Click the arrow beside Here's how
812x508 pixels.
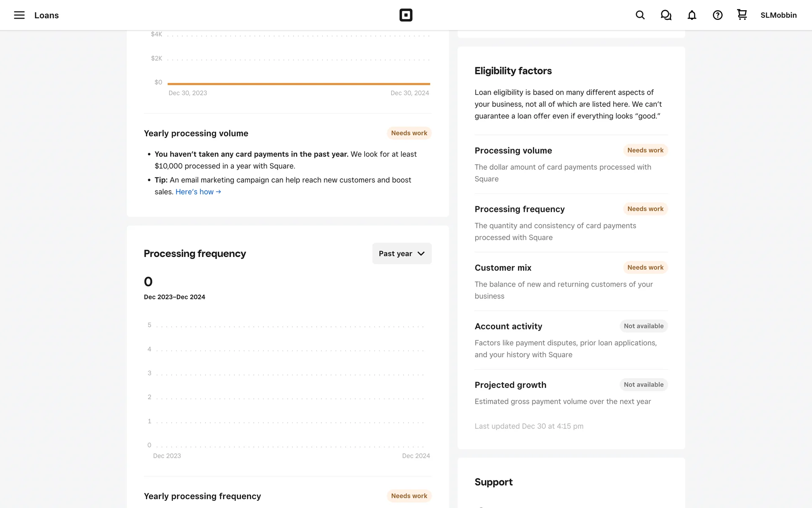pos(219,192)
